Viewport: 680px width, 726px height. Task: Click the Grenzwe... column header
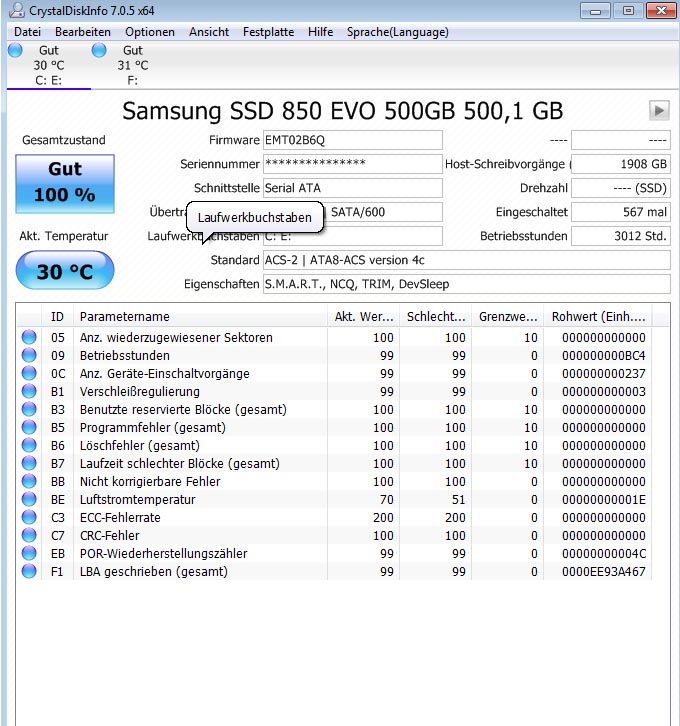point(508,317)
